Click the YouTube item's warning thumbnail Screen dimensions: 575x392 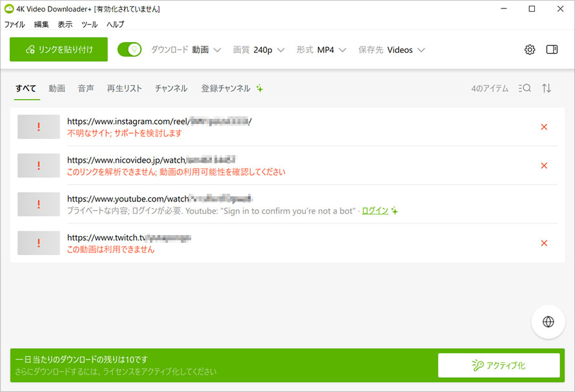38,204
